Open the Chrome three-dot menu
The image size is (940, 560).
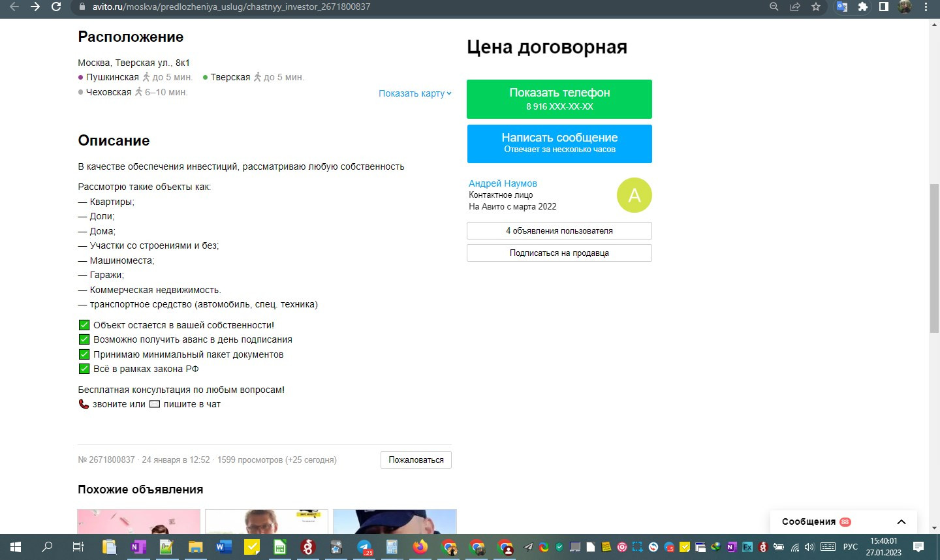926,7
